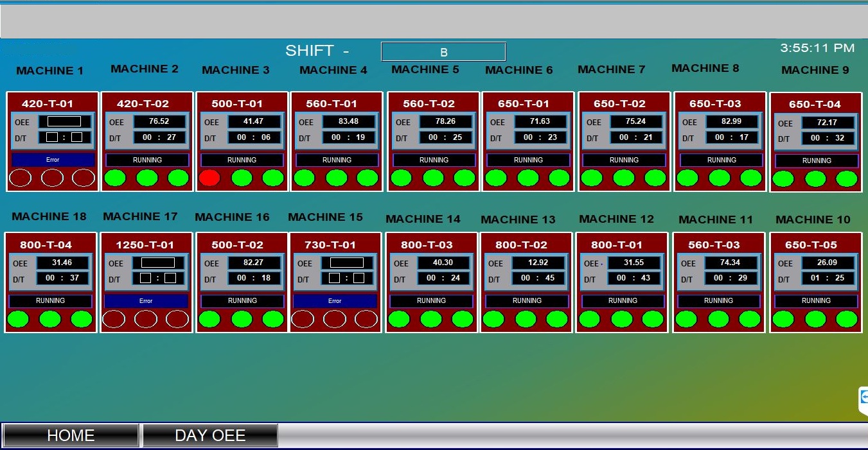The height and width of the screenshot is (450, 868).
Task: Toggle the Error status bar on 420-T-01
Action: 52,159
